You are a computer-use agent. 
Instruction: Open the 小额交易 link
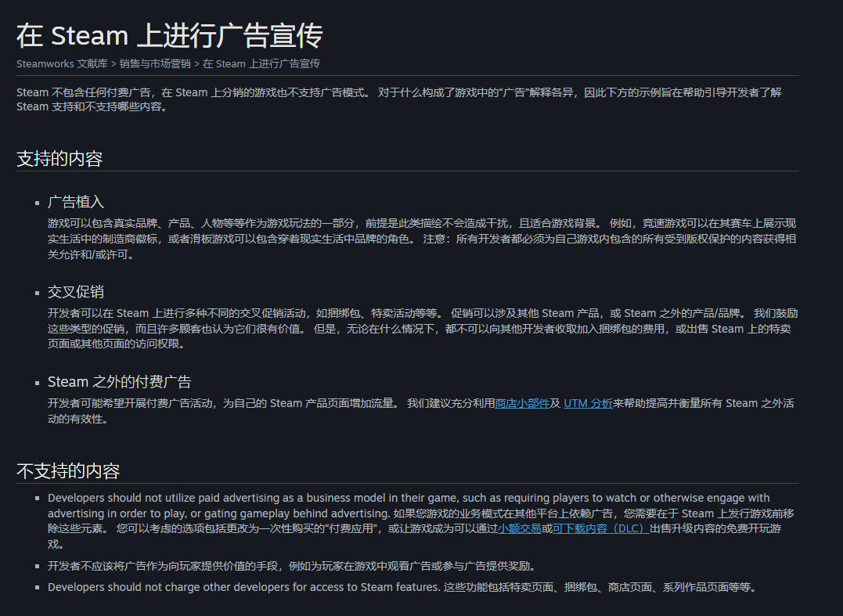tap(520, 528)
